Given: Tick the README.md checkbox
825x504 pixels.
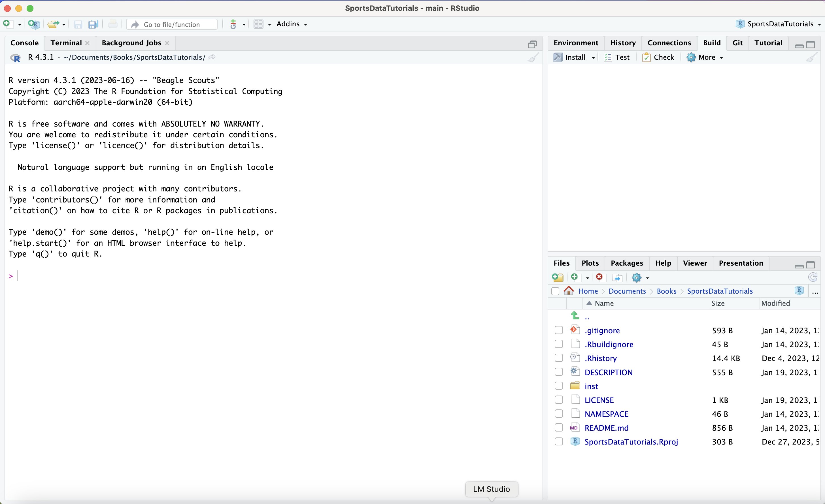Looking at the screenshot, I should 558,428.
